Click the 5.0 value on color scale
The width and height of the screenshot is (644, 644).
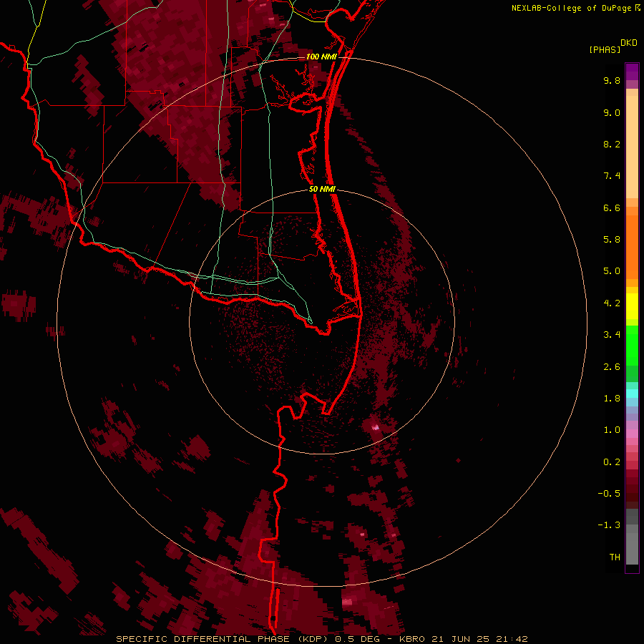(x=612, y=271)
